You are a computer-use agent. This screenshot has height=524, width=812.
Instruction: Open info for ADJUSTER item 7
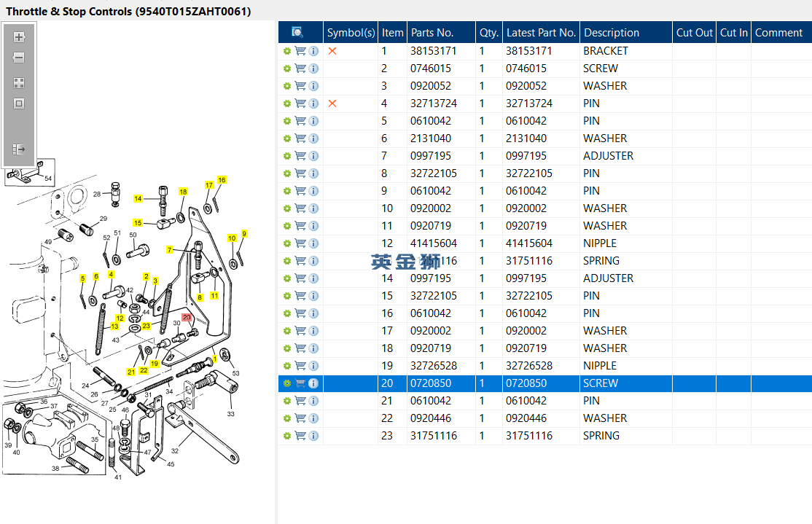click(x=314, y=156)
